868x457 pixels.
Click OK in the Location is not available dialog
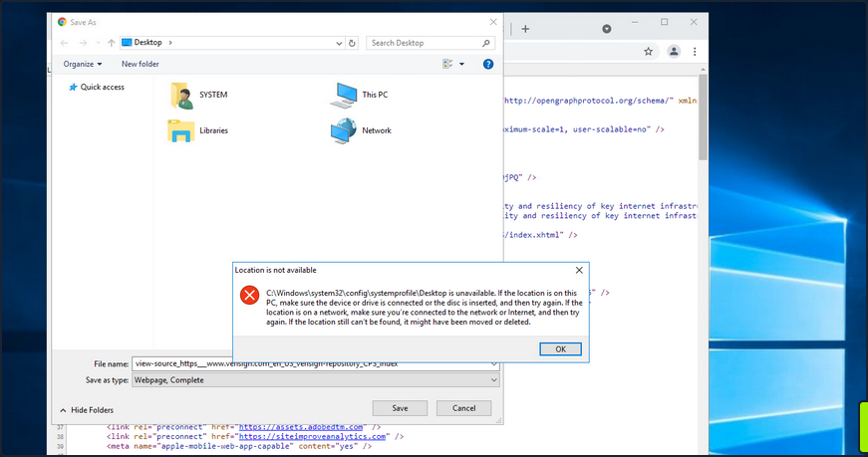coord(560,349)
